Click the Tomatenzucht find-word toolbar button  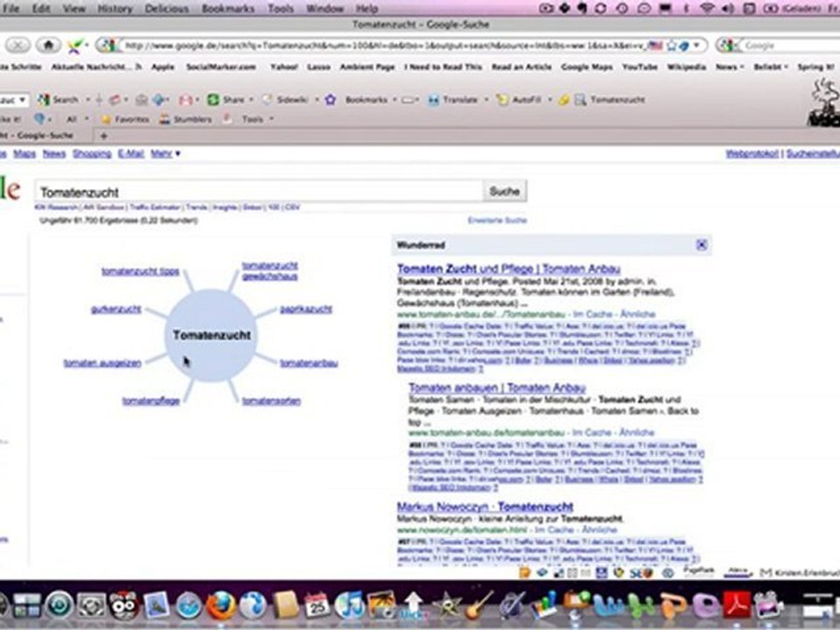(x=610, y=100)
